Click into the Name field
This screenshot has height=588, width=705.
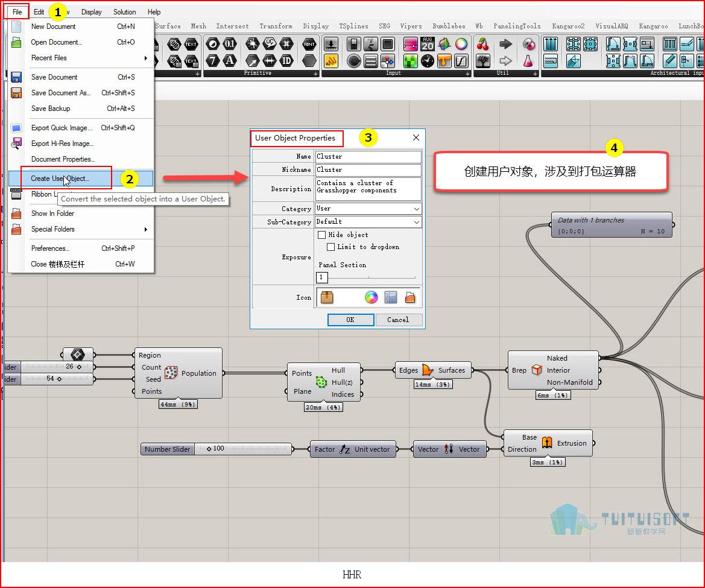[368, 156]
